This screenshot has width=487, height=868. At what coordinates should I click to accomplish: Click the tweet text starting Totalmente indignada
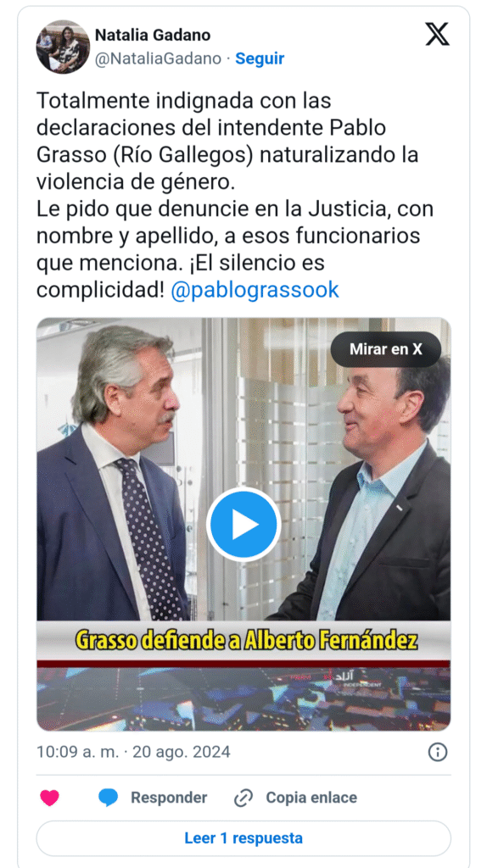click(x=235, y=196)
